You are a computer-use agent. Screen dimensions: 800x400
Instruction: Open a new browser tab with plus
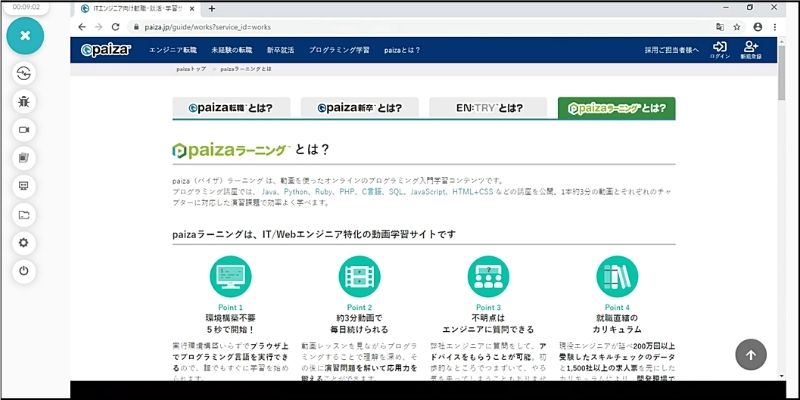pos(212,9)
